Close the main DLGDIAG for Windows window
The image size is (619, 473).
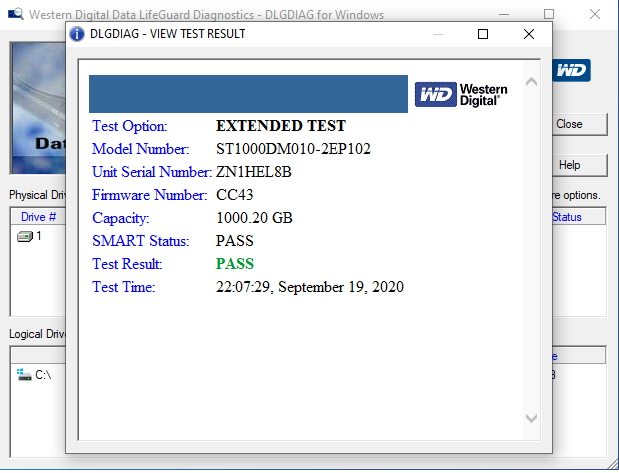tap(595, 15)
